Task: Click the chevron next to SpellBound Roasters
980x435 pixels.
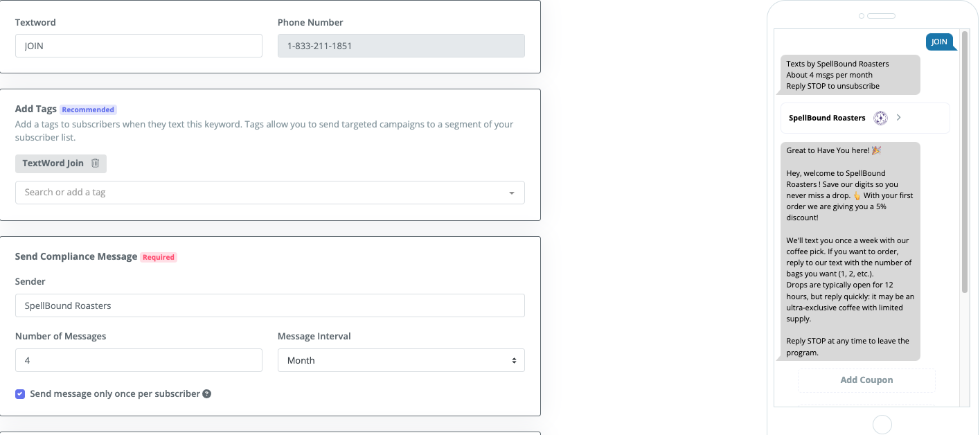Action: point(898,118)
